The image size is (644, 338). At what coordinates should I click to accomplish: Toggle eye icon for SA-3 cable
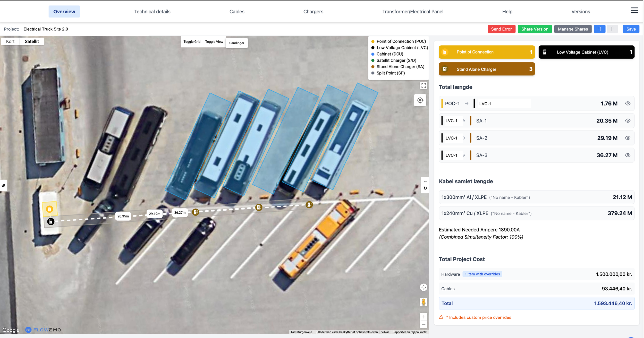tap(628, 155)
